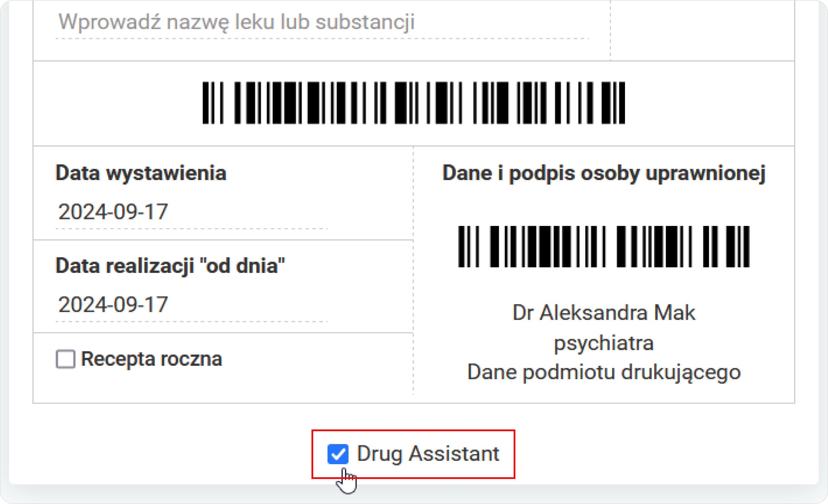The height and width of the screenshot is (504, 828).
Task: Click the Data wystawienia section label
Action: (x=141, y=172)
